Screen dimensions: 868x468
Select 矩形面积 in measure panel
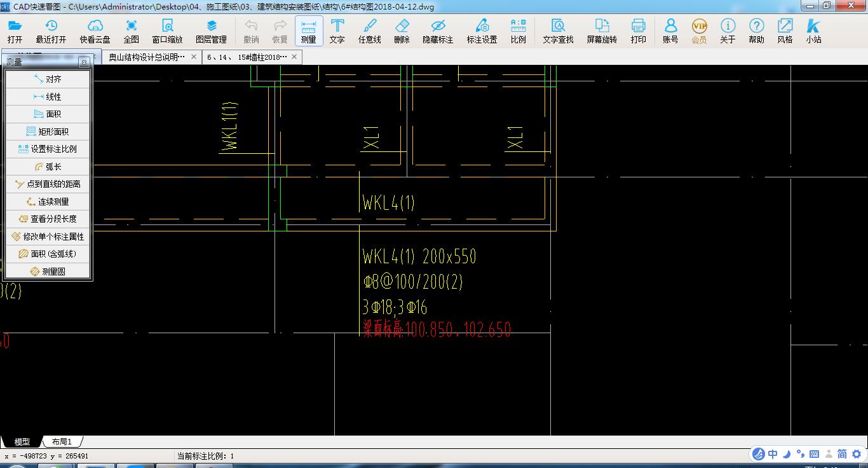click(48, 132)
